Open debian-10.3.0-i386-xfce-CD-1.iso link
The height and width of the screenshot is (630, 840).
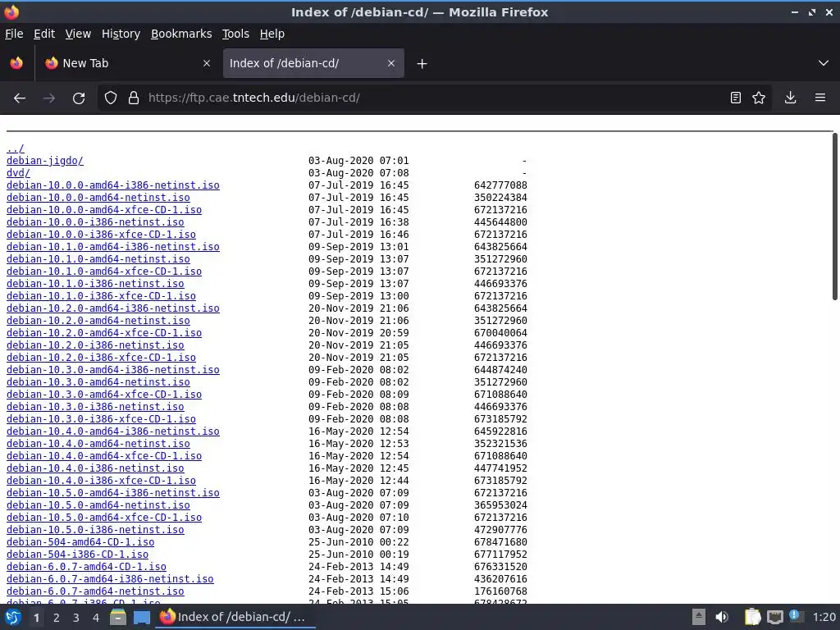point(101,419)
